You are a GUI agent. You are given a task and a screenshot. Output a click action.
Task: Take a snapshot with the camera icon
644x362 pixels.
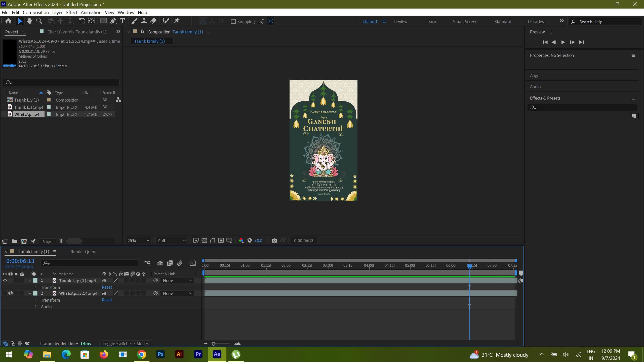pos(274,241)
